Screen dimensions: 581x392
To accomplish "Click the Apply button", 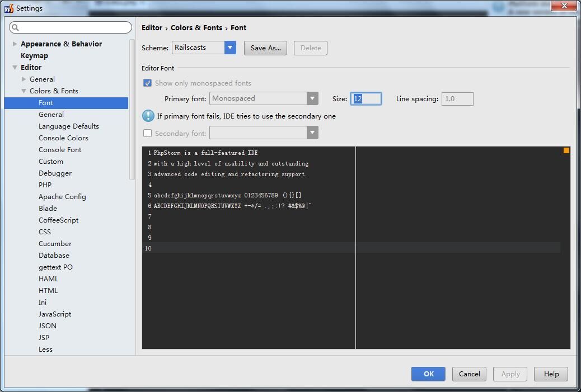I will pyautogui.click(x=510, y=374).
